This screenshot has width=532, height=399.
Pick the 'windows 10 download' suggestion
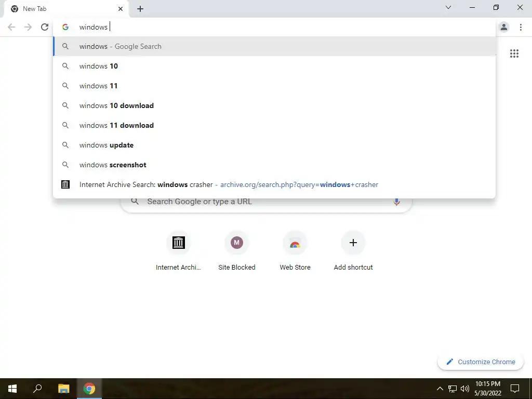274,105
